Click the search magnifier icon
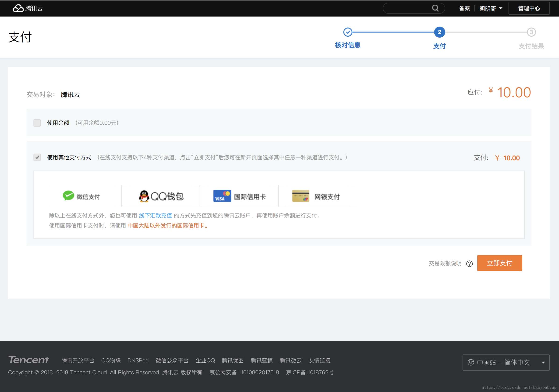Viewport: 559px width, 392px height. click(x=435, y=8)
